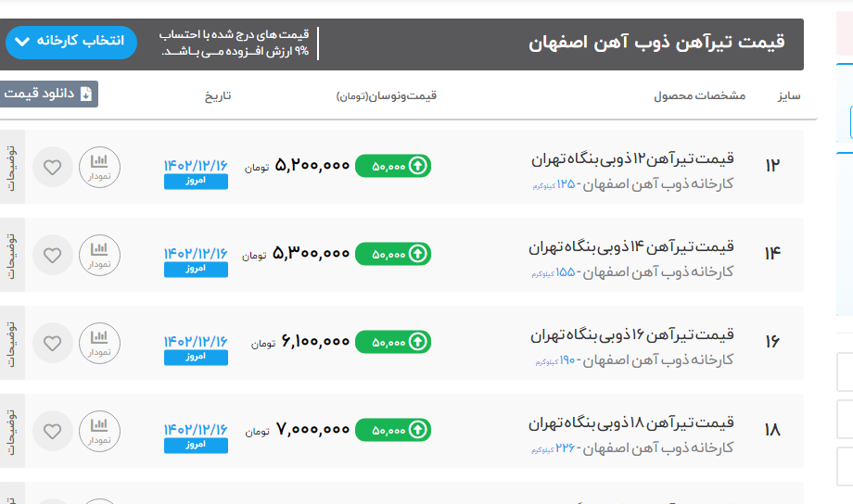Click the سایز column header
The width and height of the screenshot is (853, 504).
point(788,95)
